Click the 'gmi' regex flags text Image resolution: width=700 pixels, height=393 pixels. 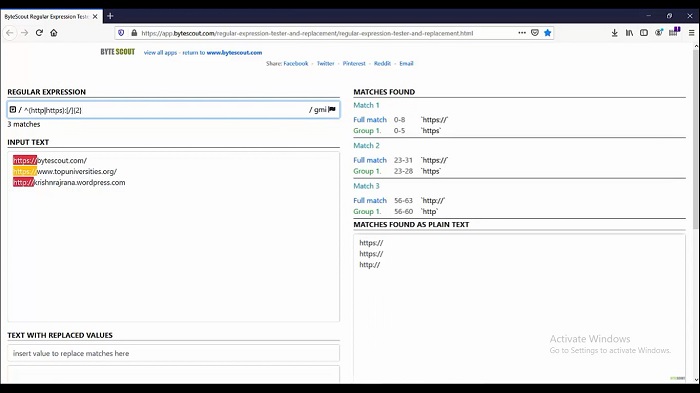[x=320, y=110]
